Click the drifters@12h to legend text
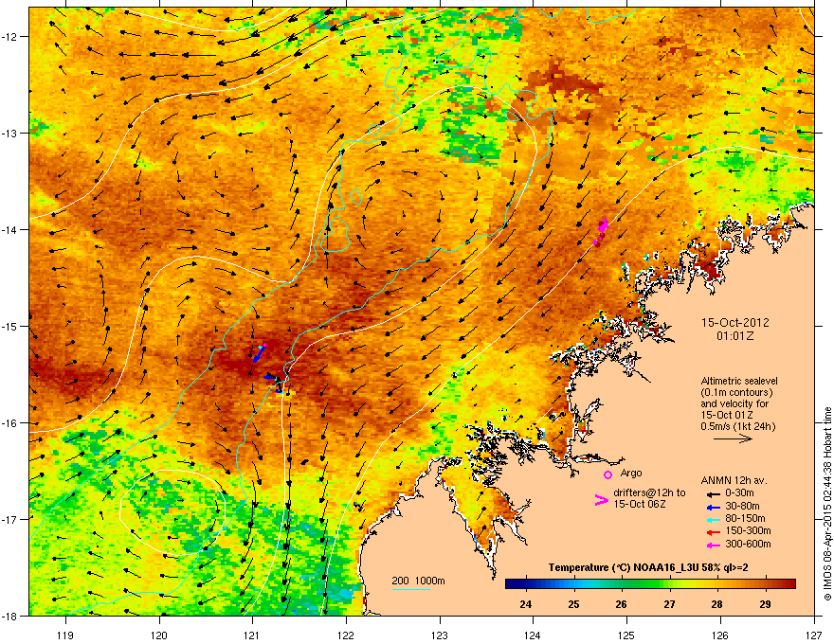 tap(649, 492)
